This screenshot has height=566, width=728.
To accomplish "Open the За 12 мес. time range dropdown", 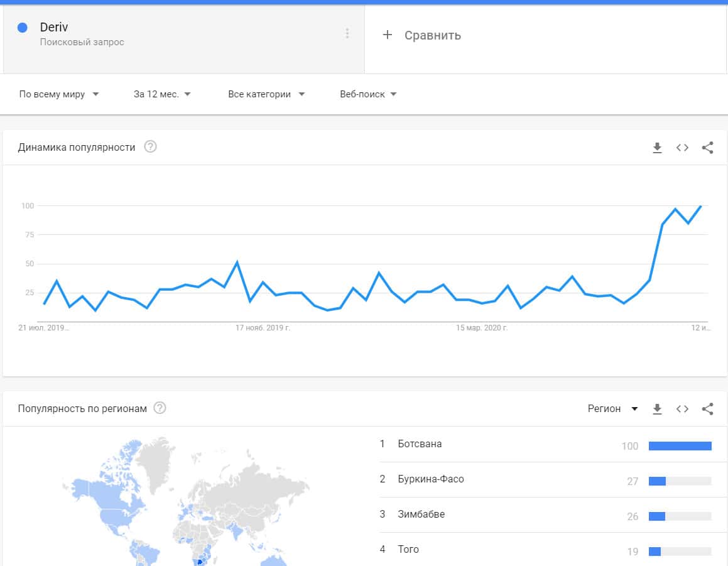I will (x=162, y=94).
